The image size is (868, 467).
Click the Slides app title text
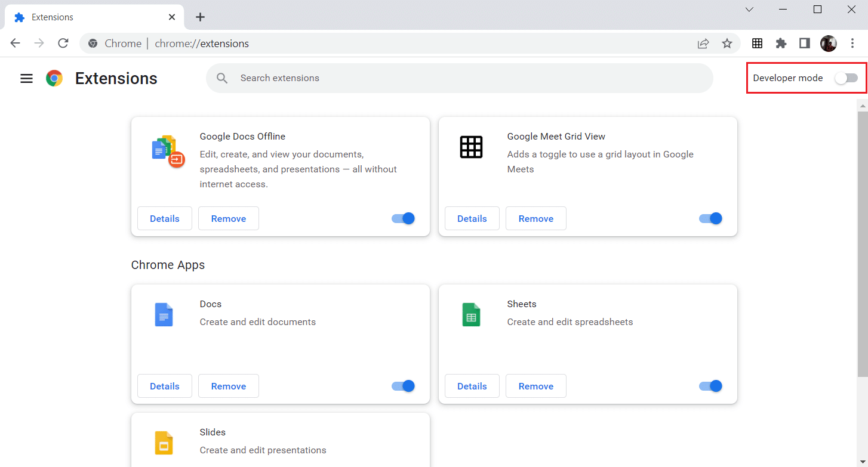[x=213, y=432]
